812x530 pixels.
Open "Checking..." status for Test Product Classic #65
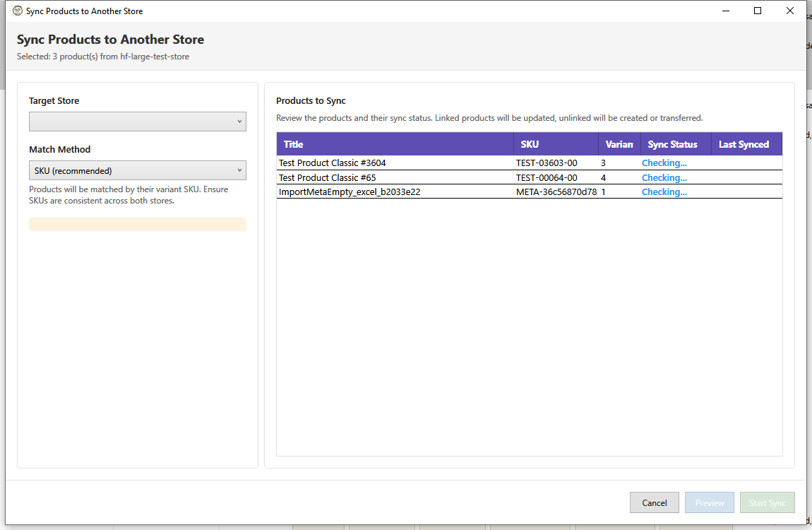(664, 177)
